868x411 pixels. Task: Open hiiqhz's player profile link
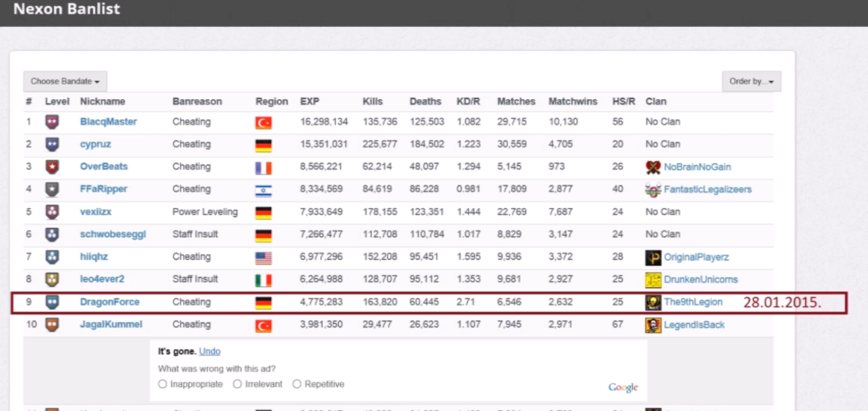pyautogui.click(x=93, y=257)
